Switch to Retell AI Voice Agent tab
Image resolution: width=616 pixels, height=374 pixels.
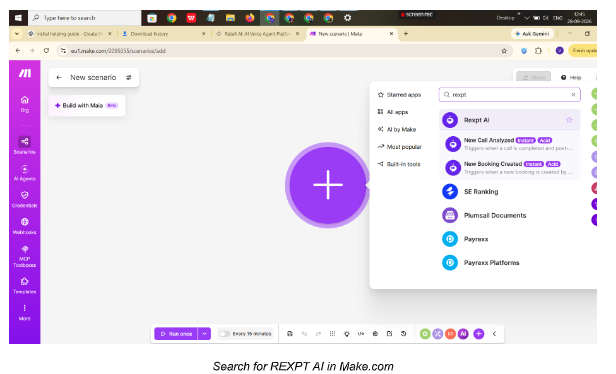(x=257, y=34)
